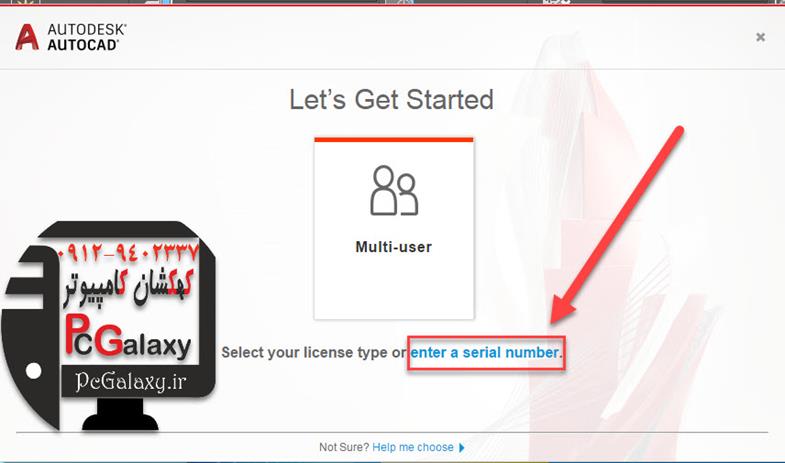Click the Persian store name text in the watermark

coord(129,288)
